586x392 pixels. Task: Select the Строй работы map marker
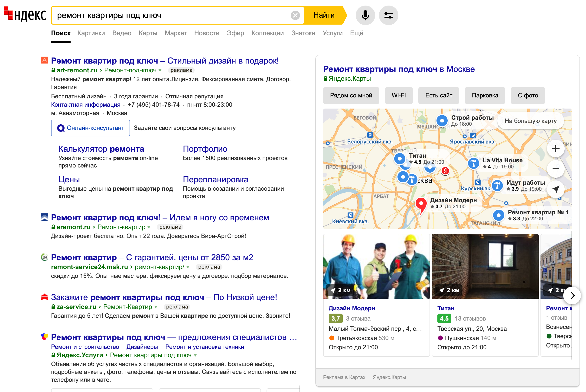442,121
